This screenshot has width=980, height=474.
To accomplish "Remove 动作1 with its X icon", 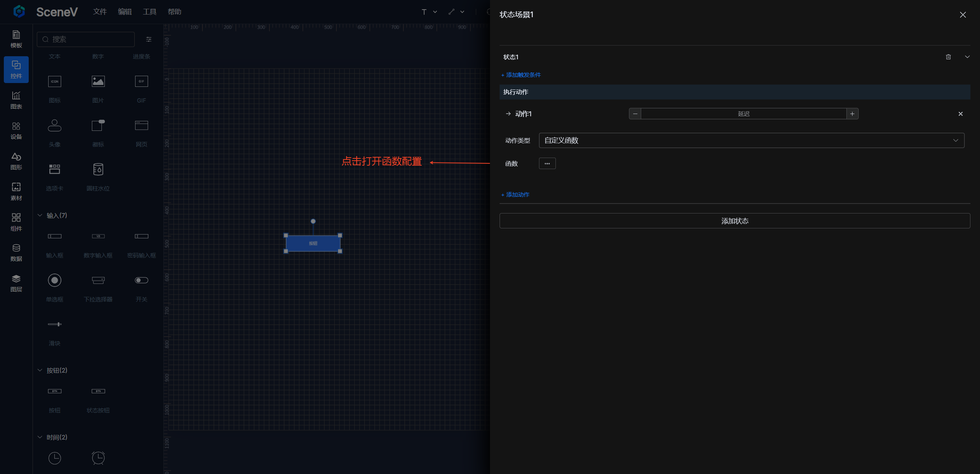I will [x=960, y=114].
